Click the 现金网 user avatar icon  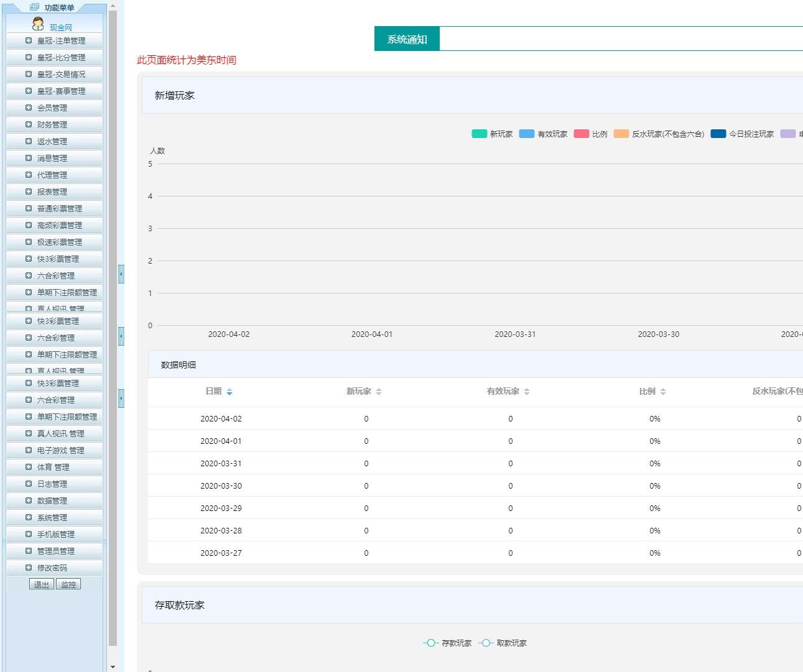point(38,24)
